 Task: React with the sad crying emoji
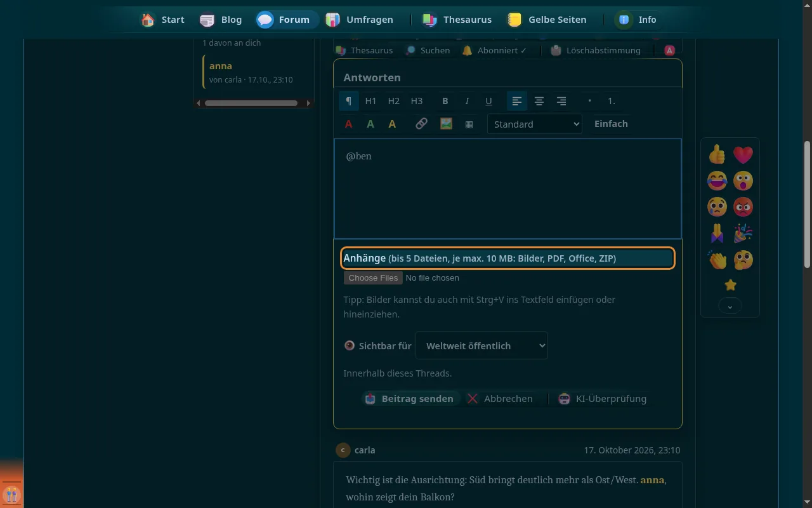[x=717, y=206]
